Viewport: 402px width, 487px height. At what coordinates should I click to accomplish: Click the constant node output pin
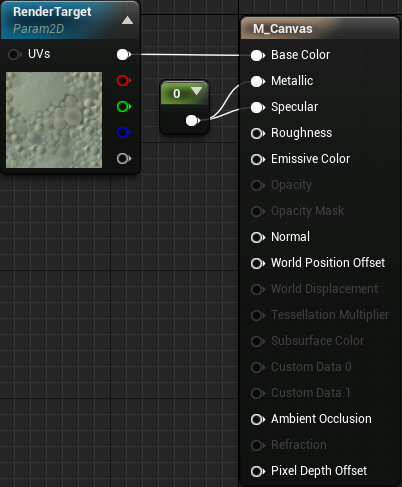192,121
